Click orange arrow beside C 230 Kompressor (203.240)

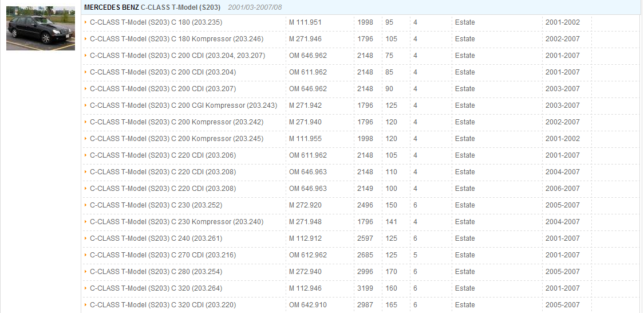85,221
